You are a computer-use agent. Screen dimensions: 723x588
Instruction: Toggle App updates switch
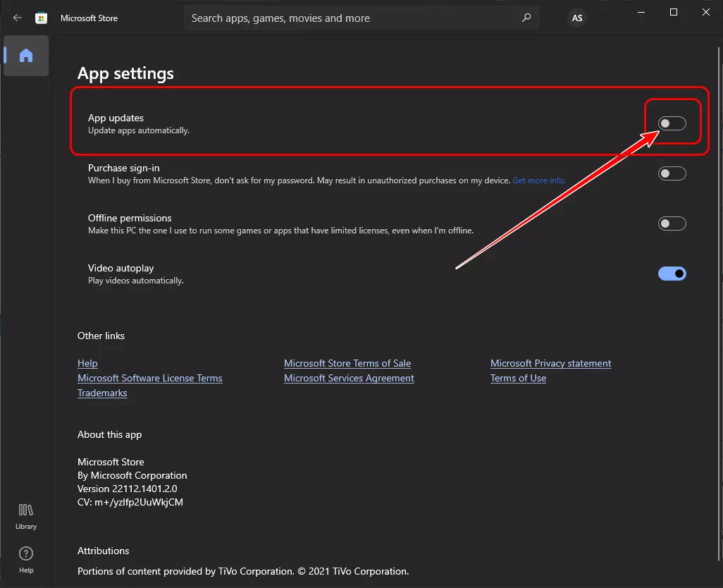[x=672, y=123]
